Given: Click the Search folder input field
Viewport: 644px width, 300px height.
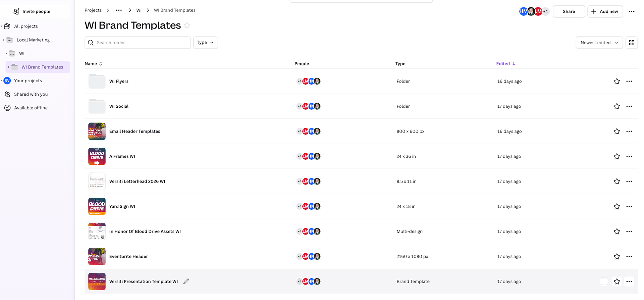Looking at the screenshot, I should 141,43.
